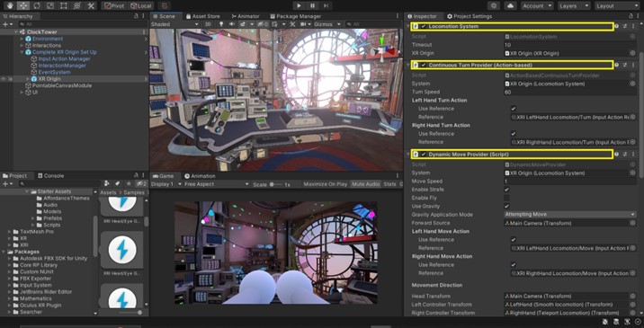
Task: Click Project search by label icon
Action: pos(118,183)
